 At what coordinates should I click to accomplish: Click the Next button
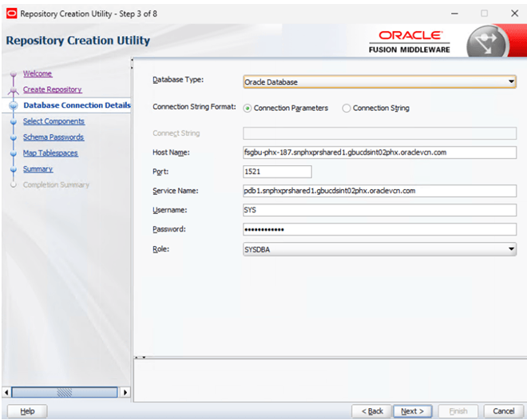point(412,411)
